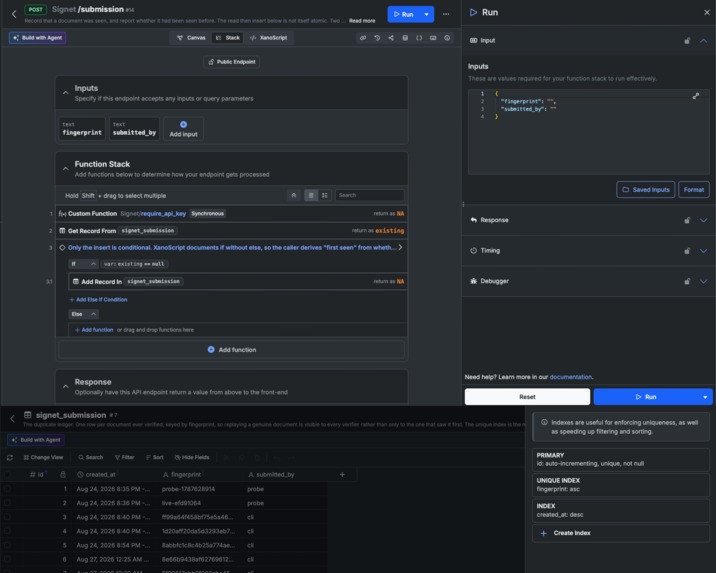The width and height of the screenshot is (716, 573).
Task: Click Build with Agent in table view
Action: tap(36, 440)
